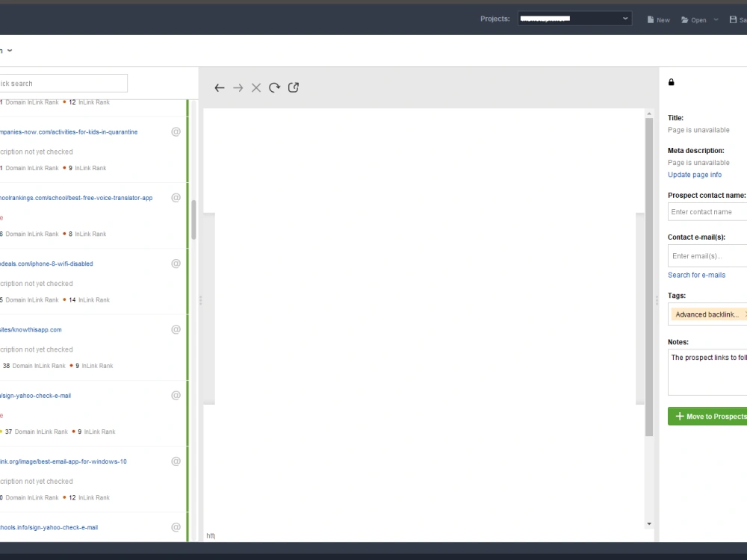The height and width of the screenshot is (560, 747).
Task: Focus the quick search field
Action: (63, 84)
